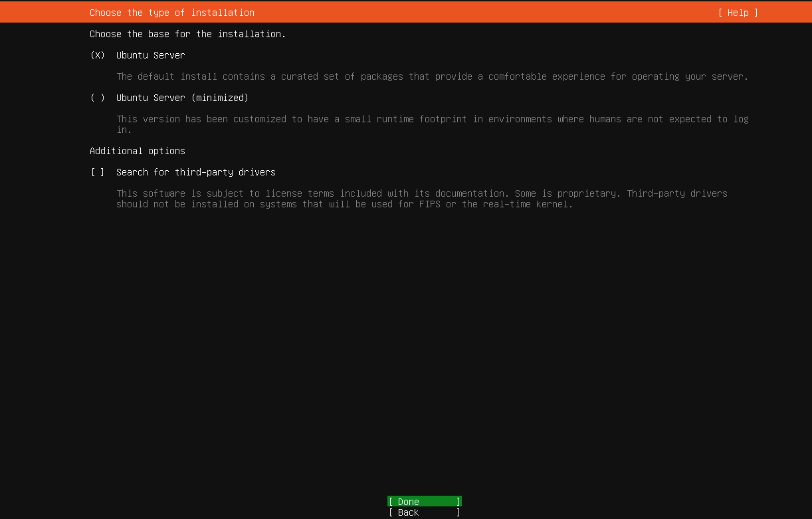
Task: Click the 'Choose the type of installation' title
Action: 172,13
